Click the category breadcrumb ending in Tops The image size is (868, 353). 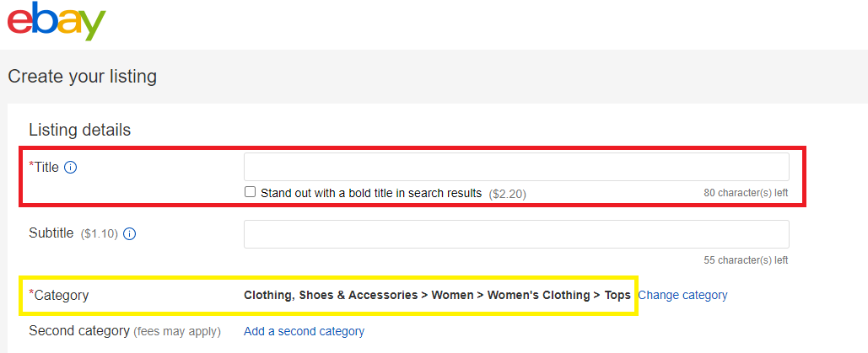point(437,295)
